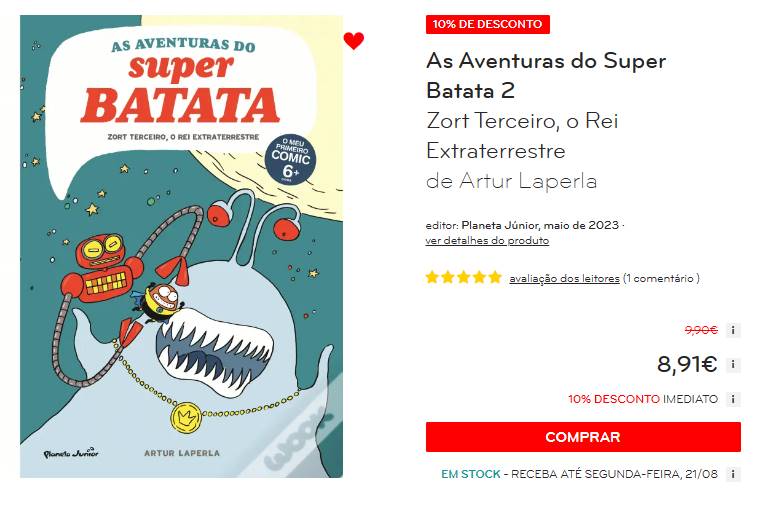The height and width of the screenshot is (510, 765).
Task: Click info icon next to delivery date
Action: (x=733, y=474)
